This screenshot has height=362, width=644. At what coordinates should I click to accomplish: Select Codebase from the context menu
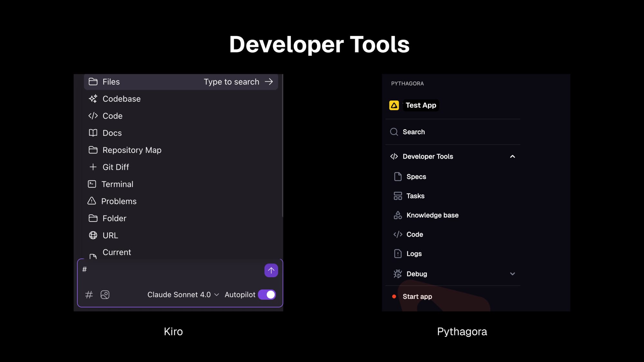(x=121, y=99)
